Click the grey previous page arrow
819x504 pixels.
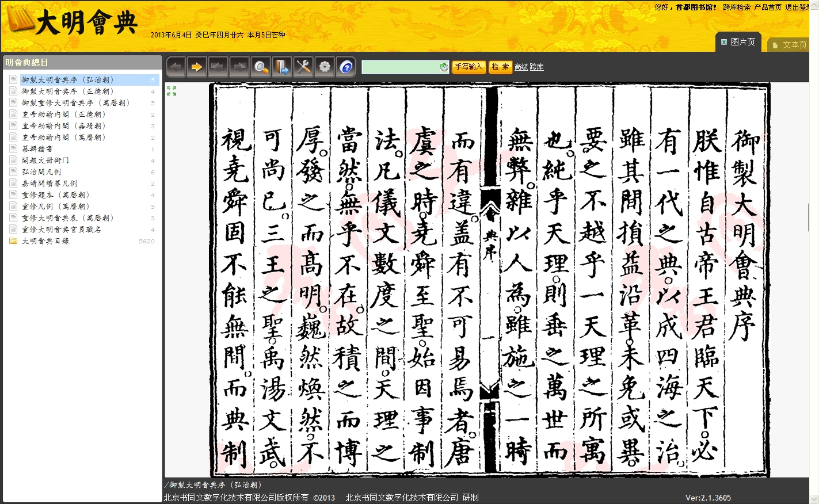pyautogui.click(x=176, y=67)
